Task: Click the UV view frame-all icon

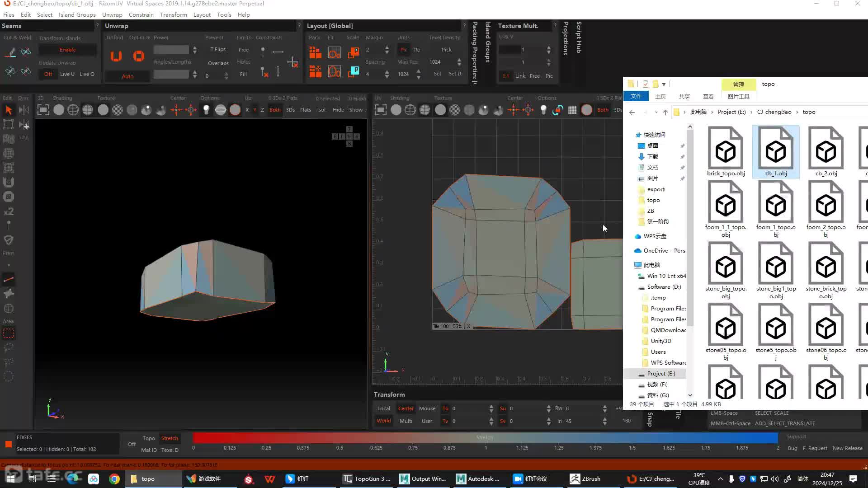Action: [381, 110]
